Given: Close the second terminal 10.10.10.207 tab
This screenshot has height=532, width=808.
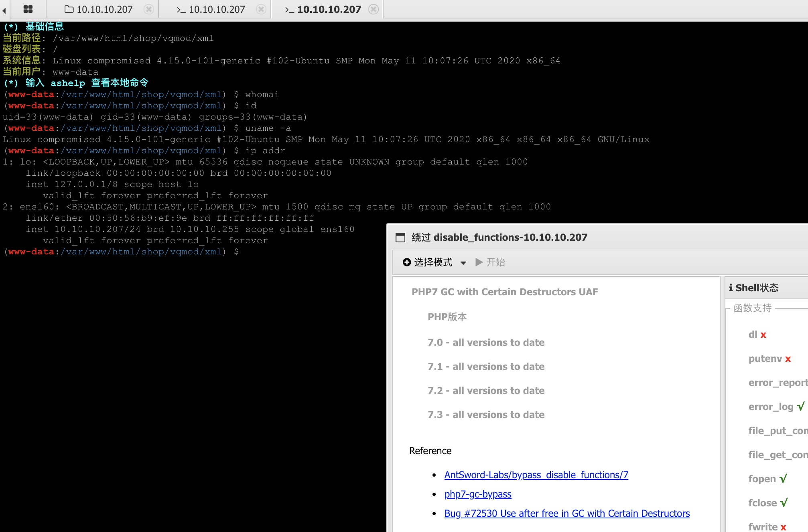Looking at the screenshot, I should 261,9.
